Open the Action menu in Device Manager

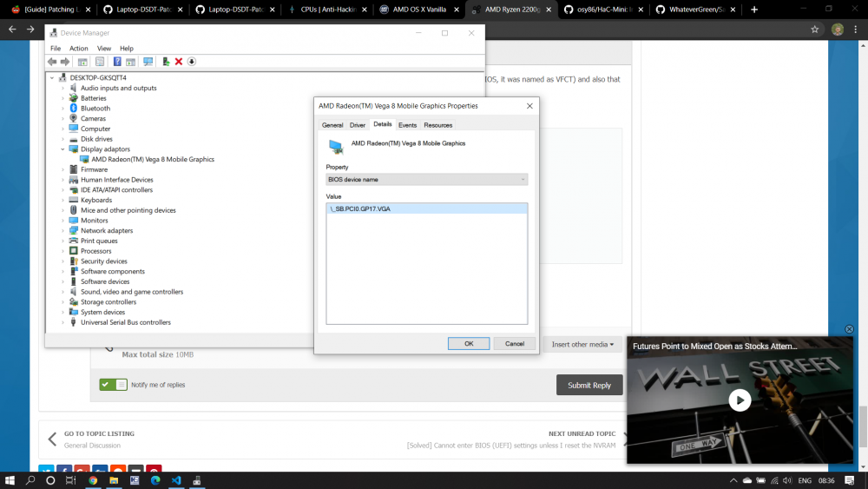[x=78, y=48]
